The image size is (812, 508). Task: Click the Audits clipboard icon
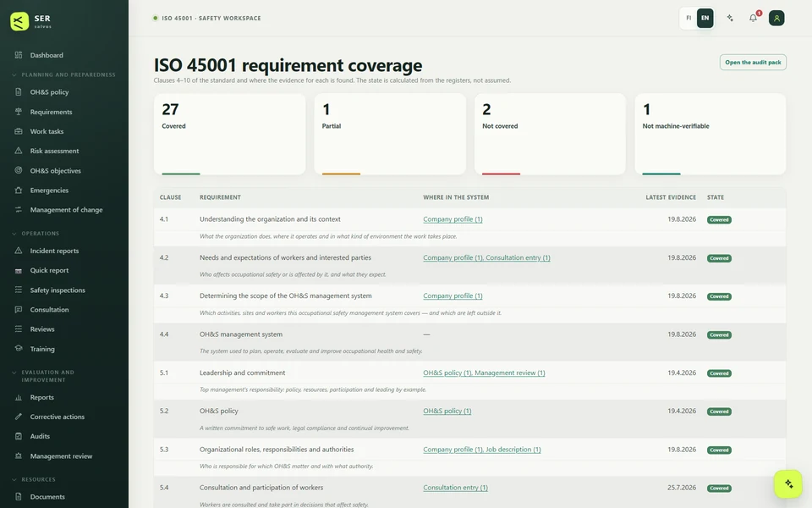19,437
